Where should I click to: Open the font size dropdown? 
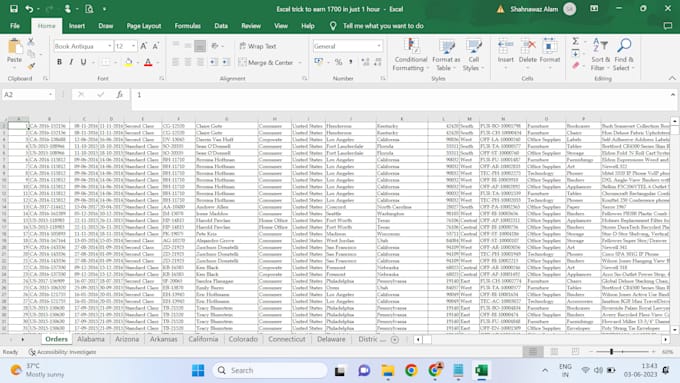pos(133,46)
